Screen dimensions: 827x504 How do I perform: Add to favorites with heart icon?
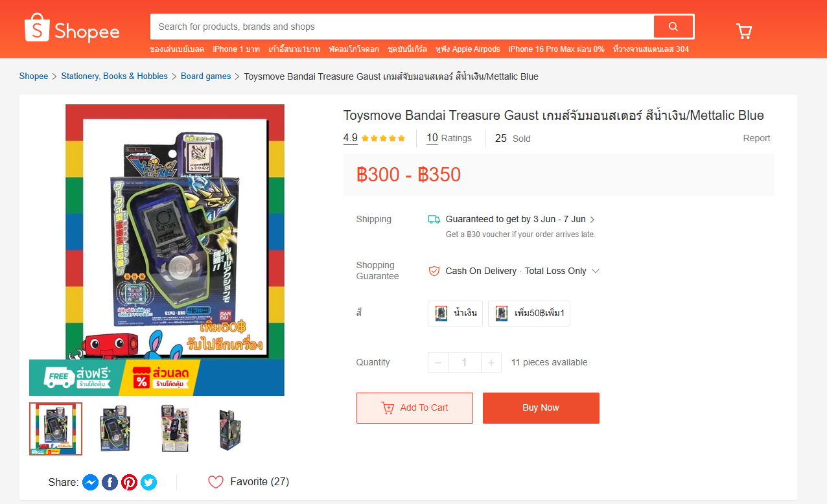[x=216, y=482]
